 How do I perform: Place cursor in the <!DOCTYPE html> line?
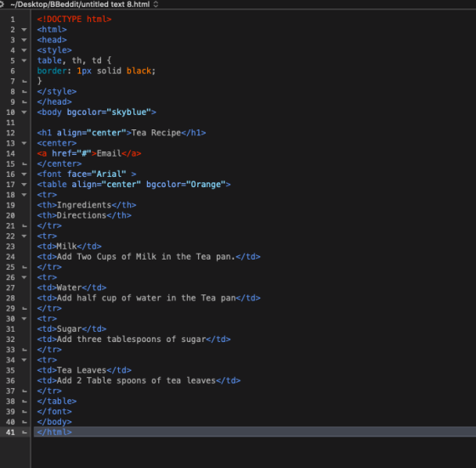tap(74, 19)
